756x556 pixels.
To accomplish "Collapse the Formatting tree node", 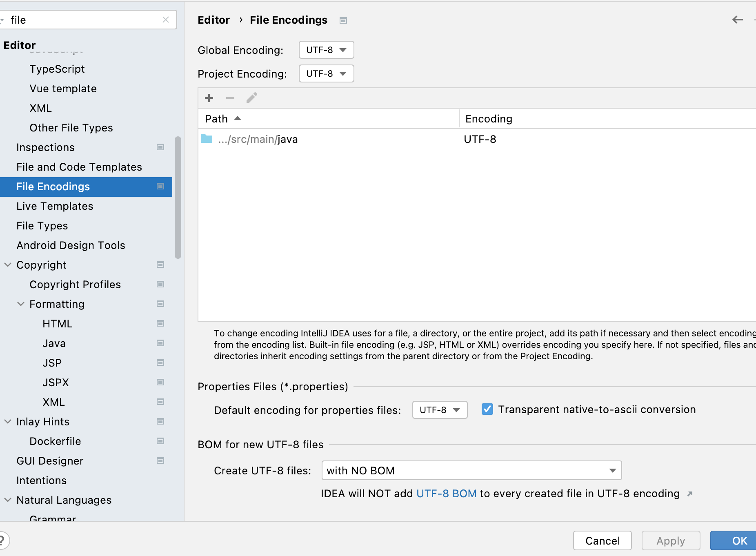I will click(x=21, y=304).
